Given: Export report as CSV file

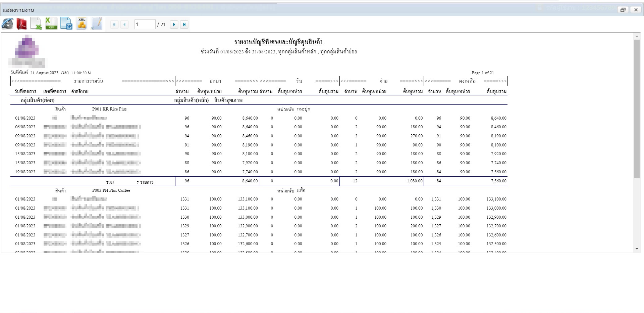Looking at the screenshot, I should pos(51,24).
